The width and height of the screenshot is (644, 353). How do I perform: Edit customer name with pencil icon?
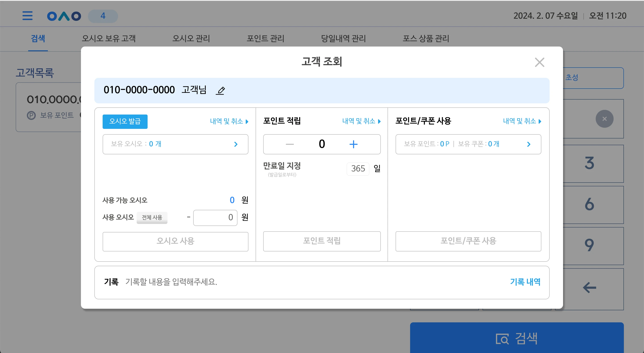220,90
